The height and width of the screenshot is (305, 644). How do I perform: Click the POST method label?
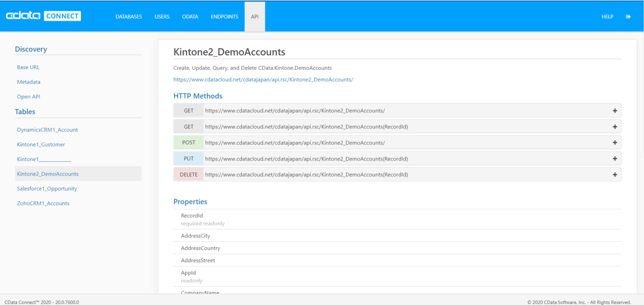coord(188,143)
